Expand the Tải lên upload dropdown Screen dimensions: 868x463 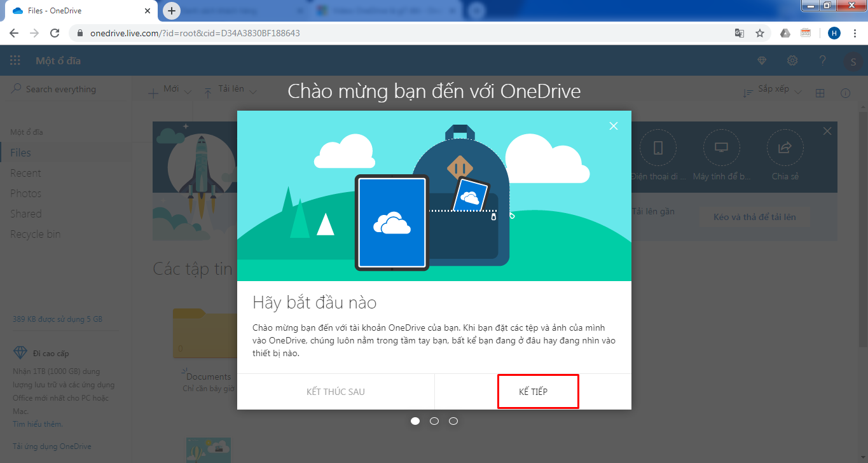(230, 92)
